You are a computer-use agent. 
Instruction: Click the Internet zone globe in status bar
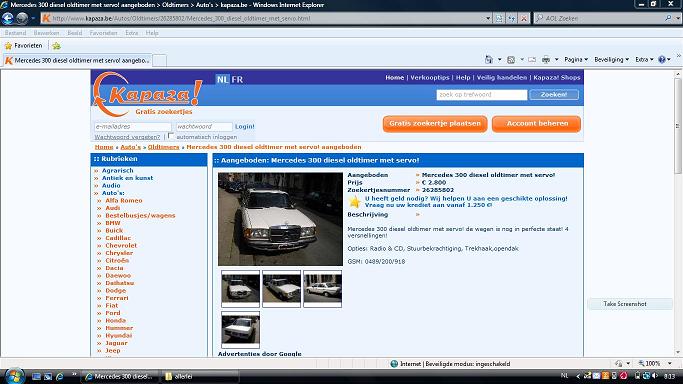tap(394, 364)
